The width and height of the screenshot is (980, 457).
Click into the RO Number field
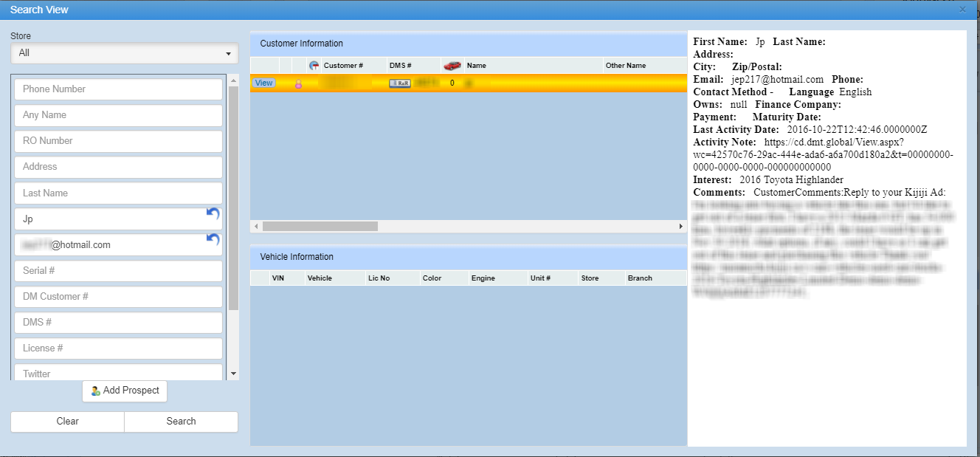click(118, 141)
